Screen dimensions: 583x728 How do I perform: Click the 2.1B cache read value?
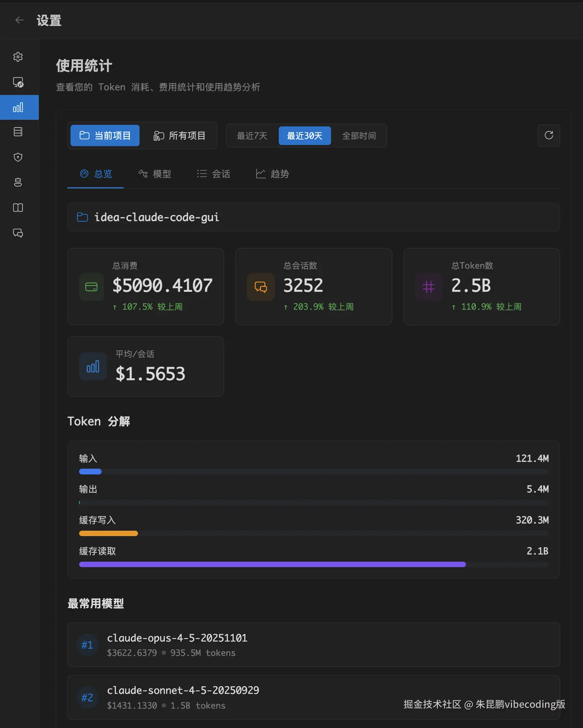coord(538,551)
